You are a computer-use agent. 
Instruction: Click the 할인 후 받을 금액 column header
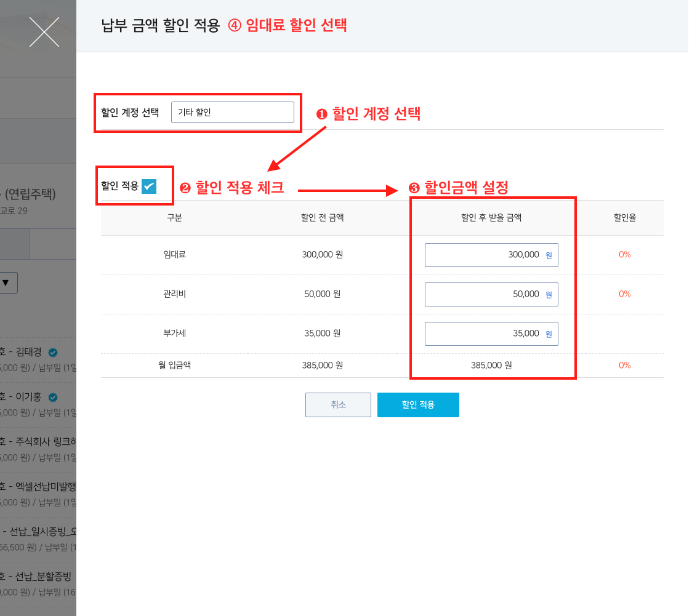pyautogui.click(x=491, y=218)
